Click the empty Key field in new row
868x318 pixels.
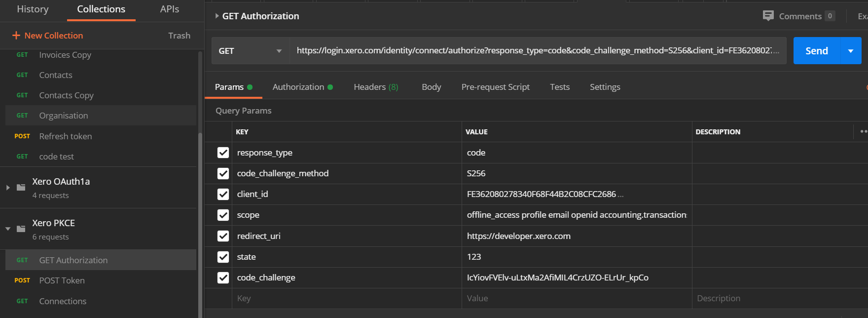(347, 298)
